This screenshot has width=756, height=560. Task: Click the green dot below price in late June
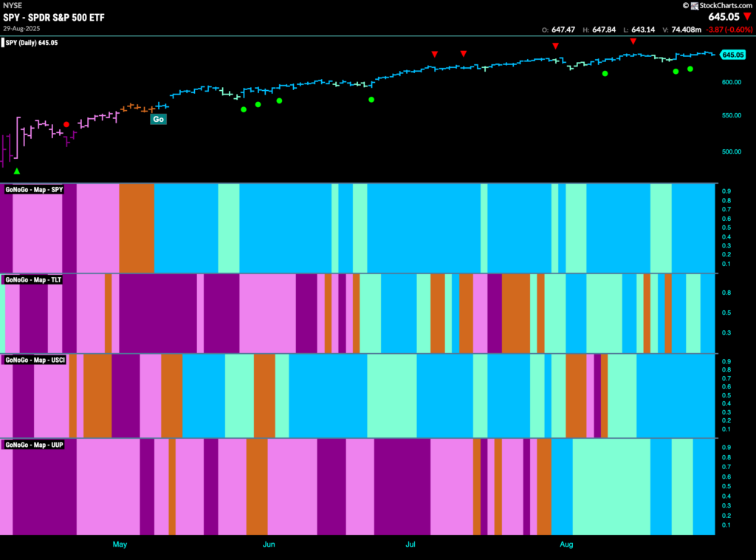tap(371, 100)
